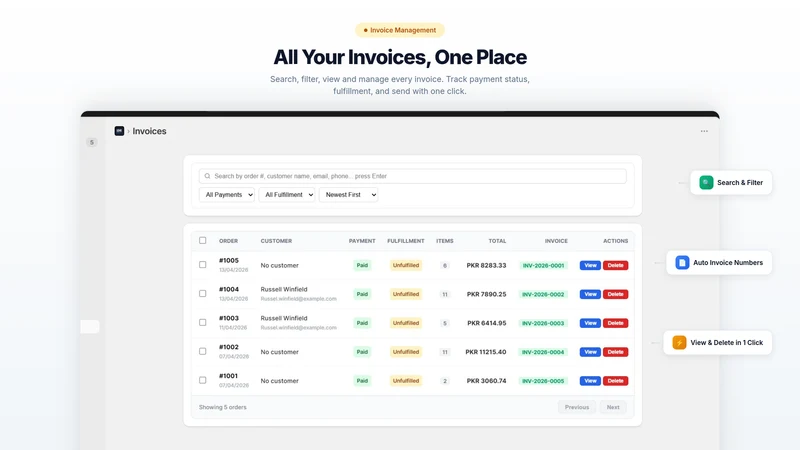Click invoice number INV-2026-0005
Viewport: 800px width, 450px height.
(x=543, y=381)
